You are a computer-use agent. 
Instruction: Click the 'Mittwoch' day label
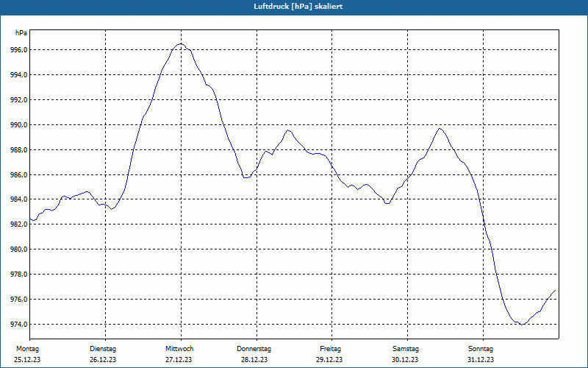[179, 349]
